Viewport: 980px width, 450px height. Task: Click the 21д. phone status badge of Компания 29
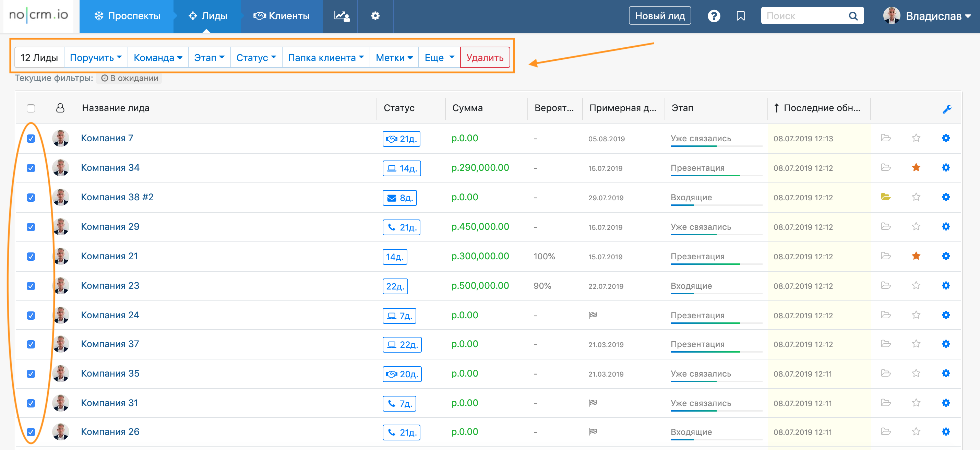coord(401,227)
